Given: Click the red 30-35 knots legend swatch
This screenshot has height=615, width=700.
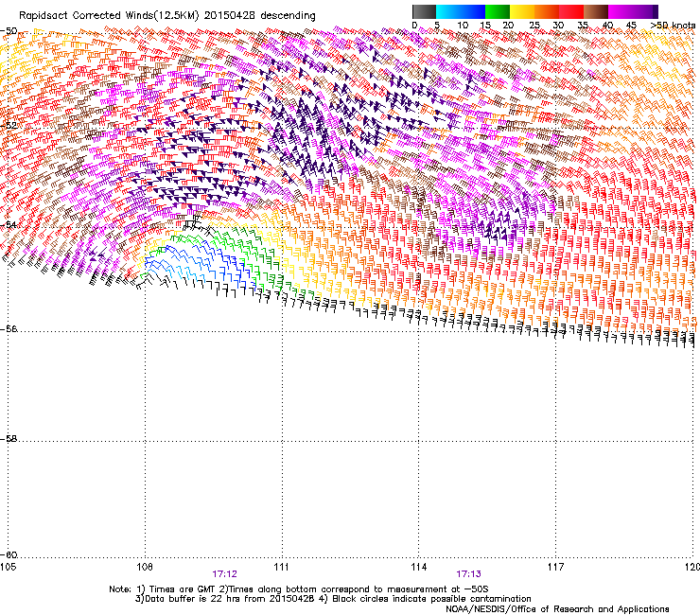Looking at the screenshot, I should [x=571, y=11].
